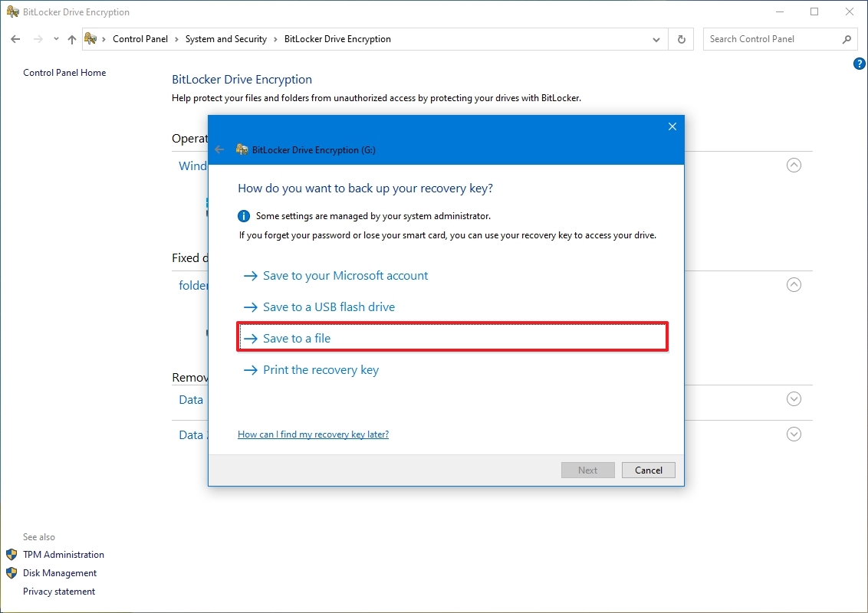Screen dimensions: 868x613
Task: Click shield icon beside TPM Administration
Action: (12, 554)
